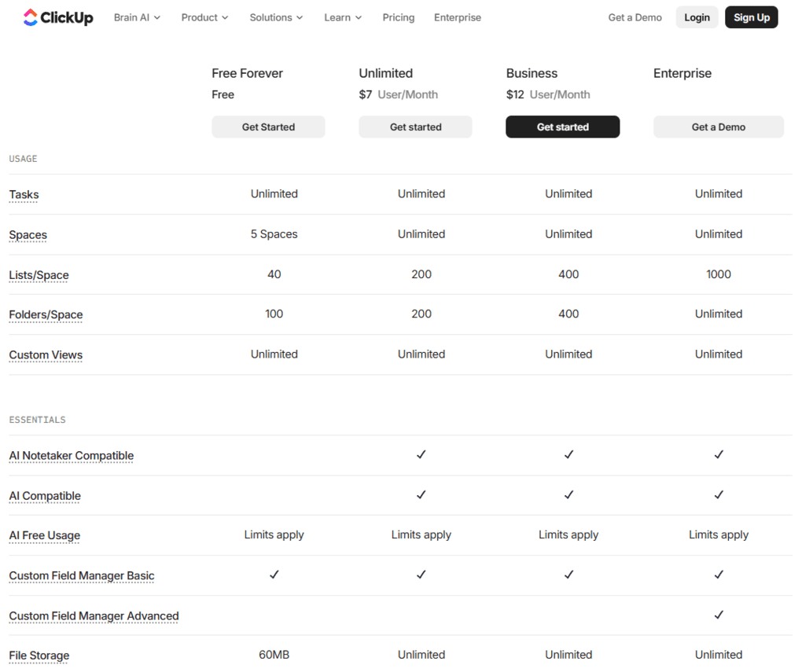Open the Enterprise page from navigation

click(457, 17)
